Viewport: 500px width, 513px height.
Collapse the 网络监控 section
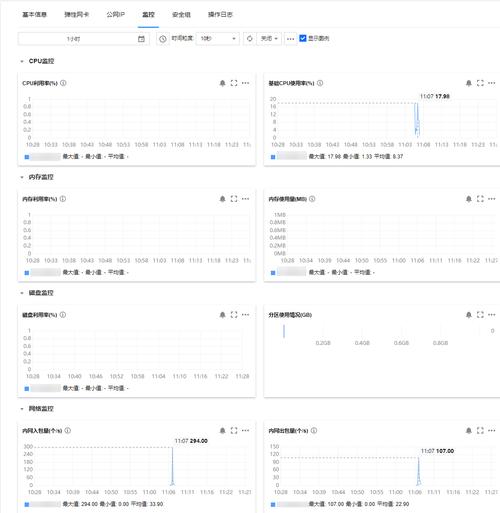click(x=22, y=409)
